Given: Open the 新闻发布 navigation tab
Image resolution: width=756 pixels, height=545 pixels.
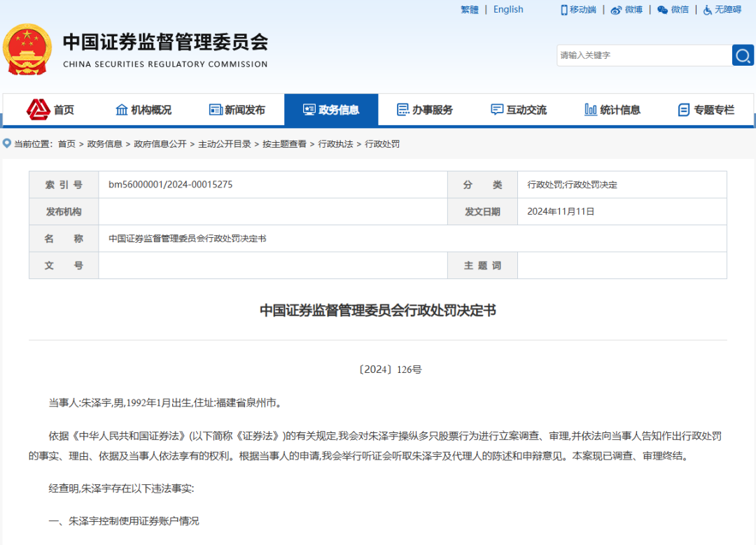Looking at the screenshot, I should (237, 110).
